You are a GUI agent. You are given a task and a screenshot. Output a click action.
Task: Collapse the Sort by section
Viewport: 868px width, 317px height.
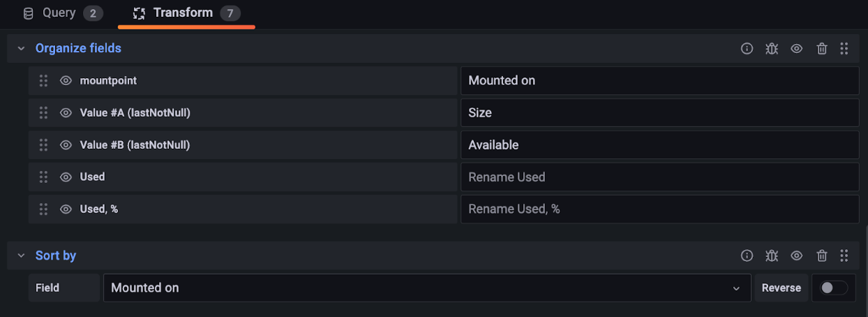point(21,256)
